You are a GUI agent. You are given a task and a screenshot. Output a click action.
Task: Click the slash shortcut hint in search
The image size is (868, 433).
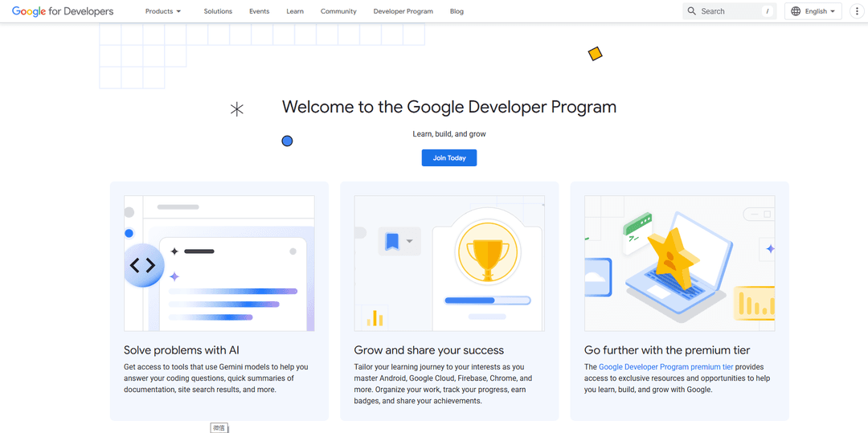pos(768,11)
